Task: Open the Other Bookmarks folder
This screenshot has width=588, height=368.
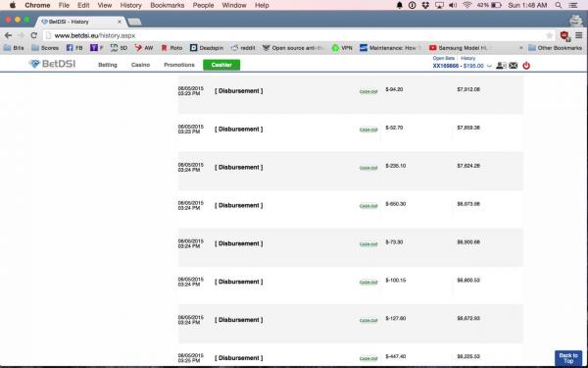Action: (555, 48)
